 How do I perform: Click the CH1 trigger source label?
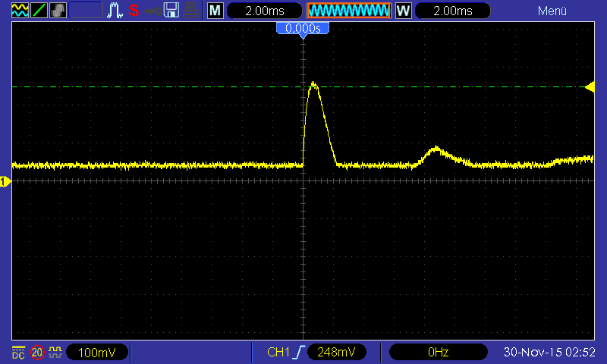[x=278, y=352]
